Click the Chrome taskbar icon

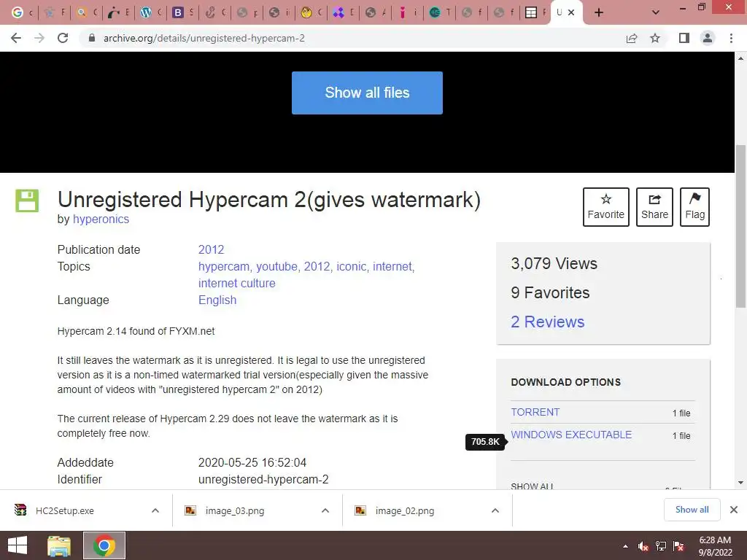coord(104,545)
